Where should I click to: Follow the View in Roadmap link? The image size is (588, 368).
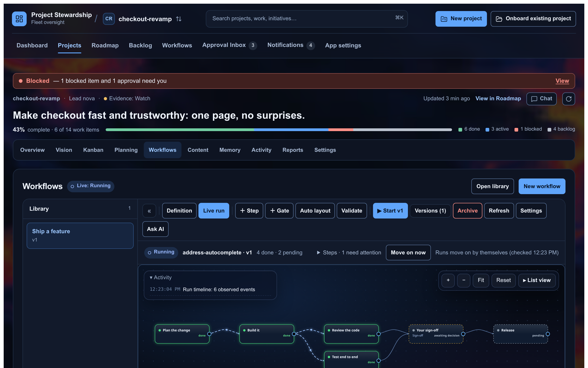coord(498,98)
